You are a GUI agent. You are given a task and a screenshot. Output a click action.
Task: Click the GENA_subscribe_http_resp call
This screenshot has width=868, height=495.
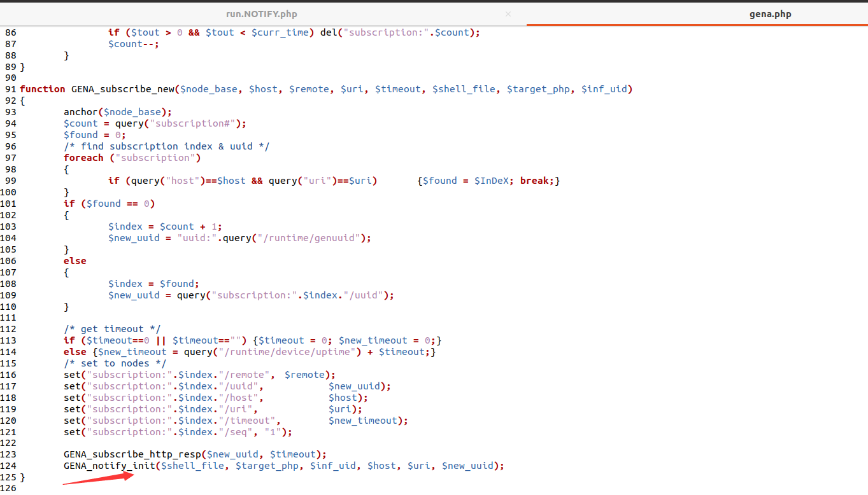pyautogui.click(x=195, y=454)
